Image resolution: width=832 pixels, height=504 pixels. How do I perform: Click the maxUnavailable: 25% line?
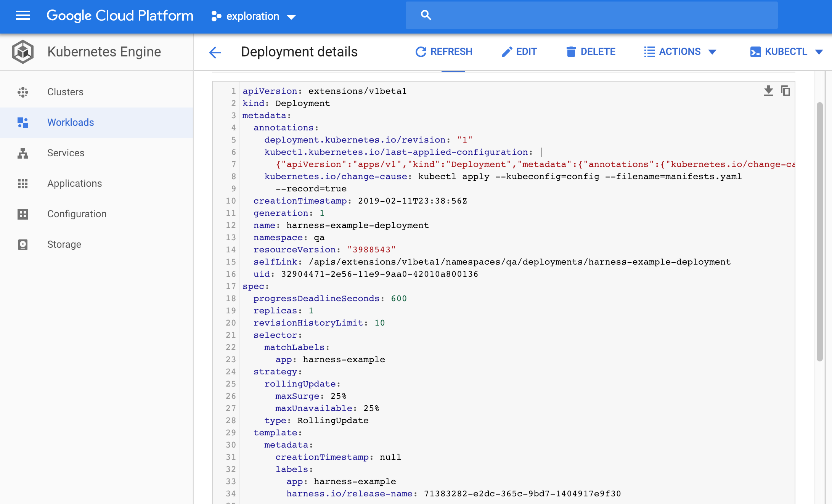327,408
